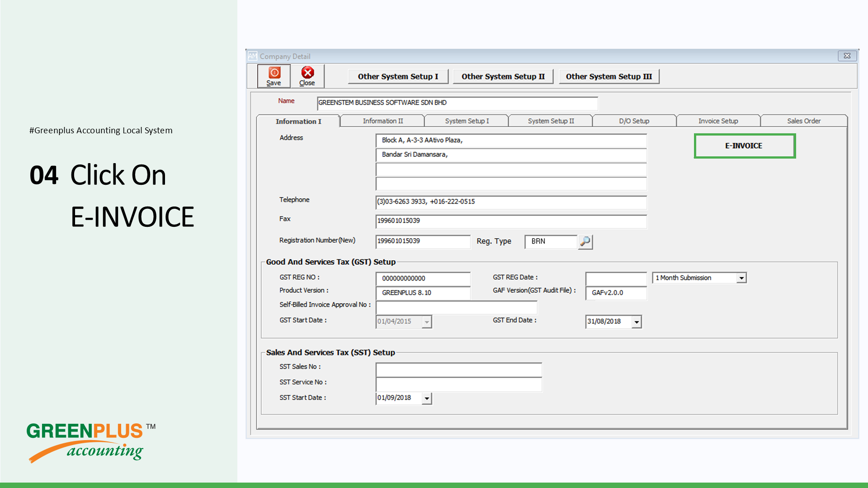868x488 pixels.
Task: Select the D/O Setup tab
Action: click(634, 121)
